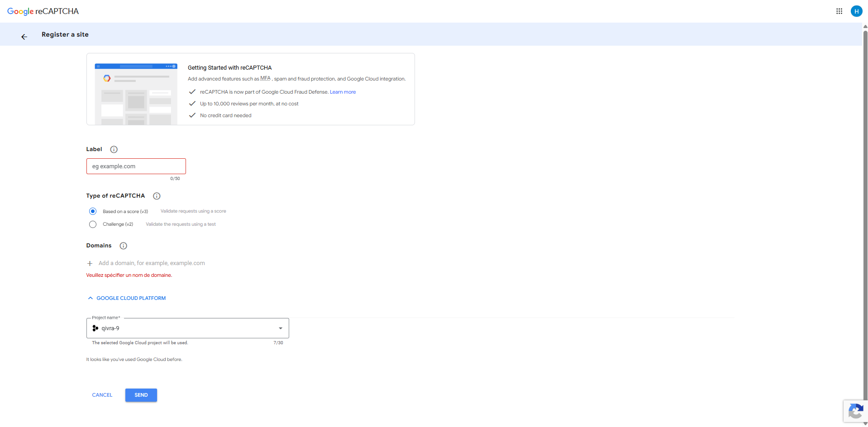
Task: Click the Google reCAPTCHA logo
Action: 43,11
